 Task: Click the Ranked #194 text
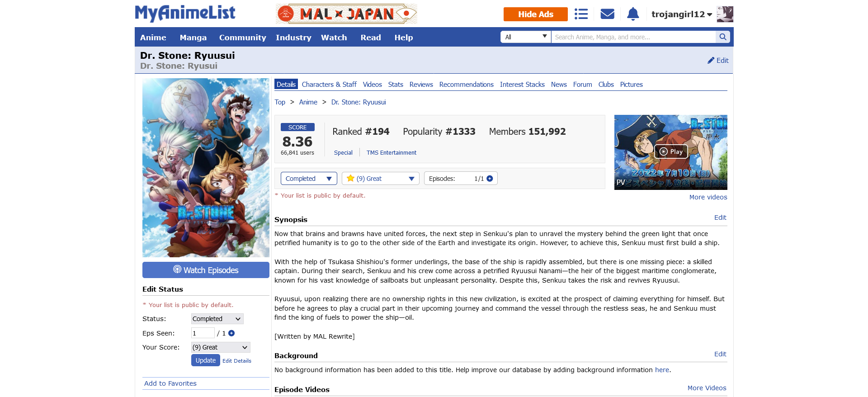[x=361, y=132]
